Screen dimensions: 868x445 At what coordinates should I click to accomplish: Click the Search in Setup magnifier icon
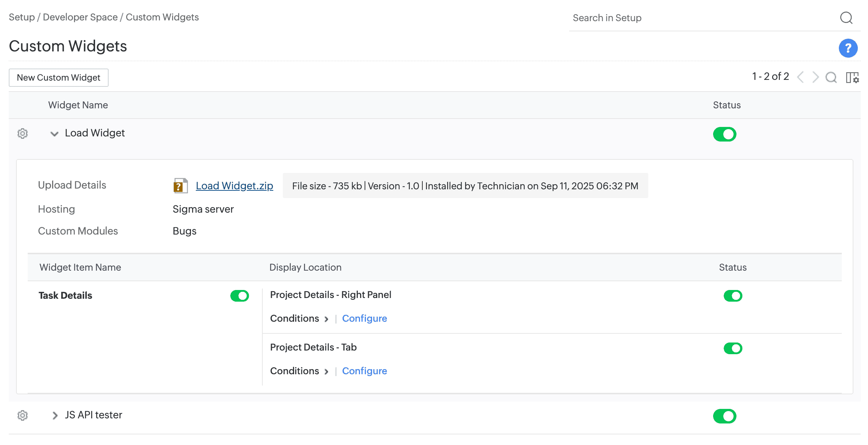pos(846,18)
